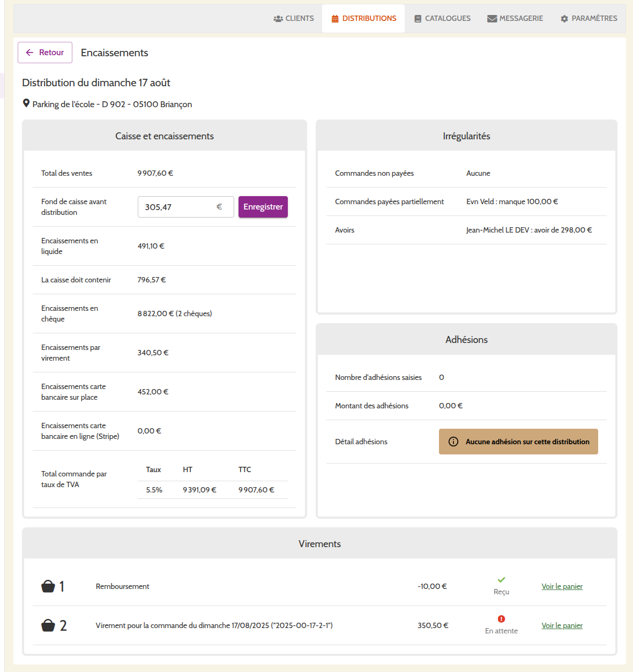Click basket icon for Remboursement row
633x672 pixels.
tap(48, 586)
